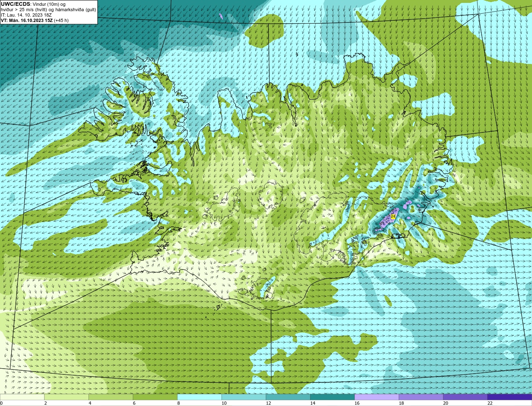Click the yellow 26 max gust label
This screenshot has width=532, height=406.
(x=393, y=216)
